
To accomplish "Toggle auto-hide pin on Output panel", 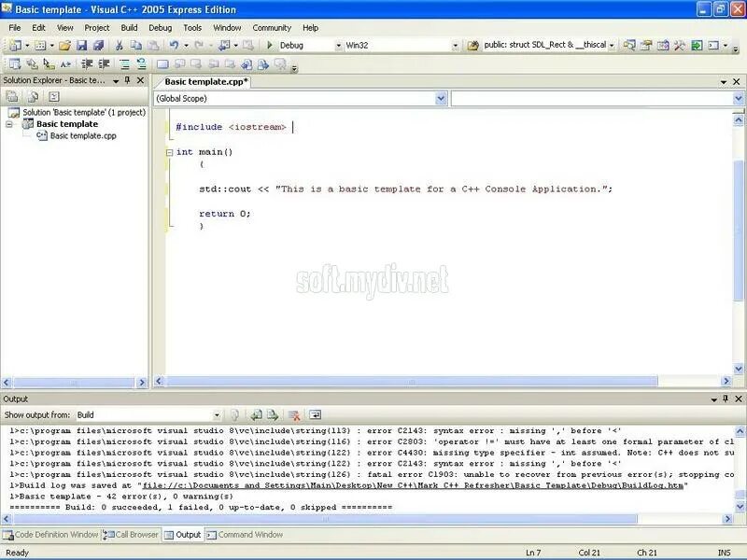I will click(726, 399).
